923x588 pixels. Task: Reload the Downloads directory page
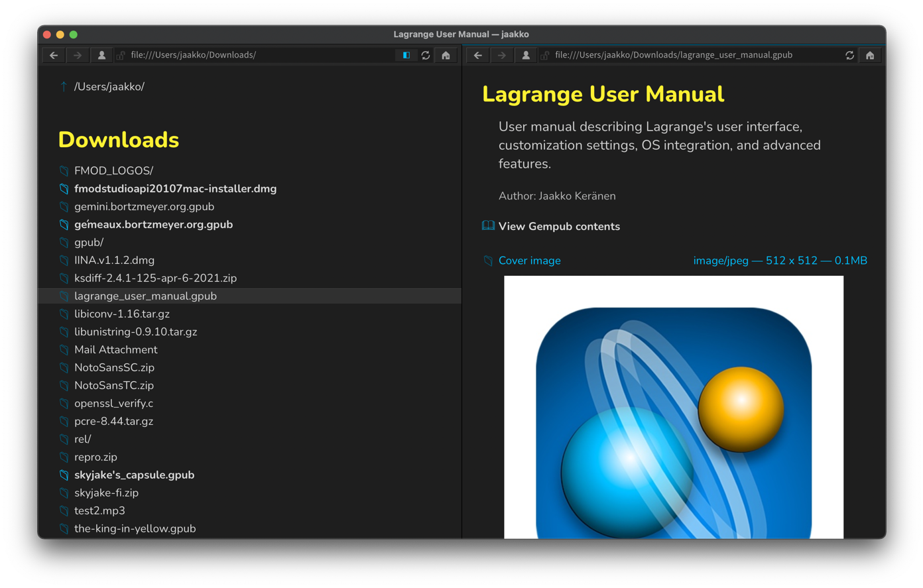(426, 55)
